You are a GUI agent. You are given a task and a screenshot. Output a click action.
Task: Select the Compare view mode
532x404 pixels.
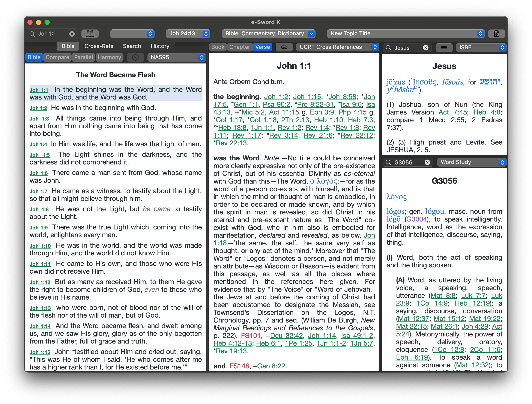57,57
